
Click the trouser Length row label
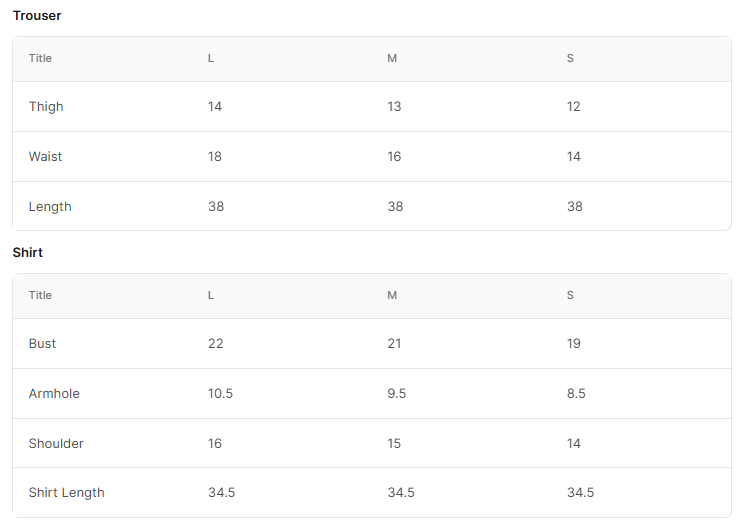tap(50, 207)
